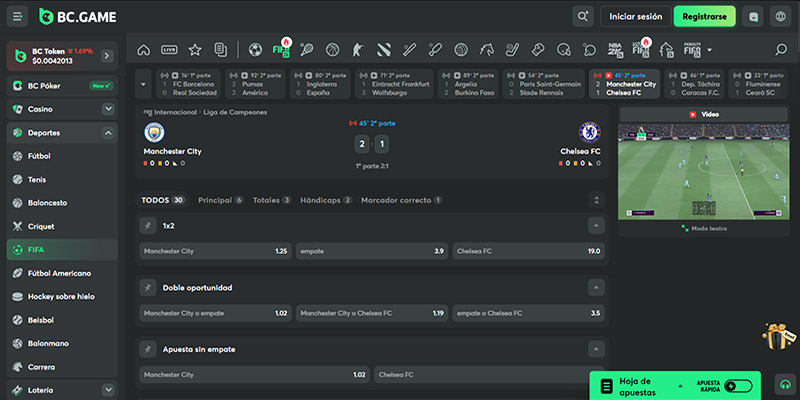Open favorites star icon in sports bar

pos(195,49)
